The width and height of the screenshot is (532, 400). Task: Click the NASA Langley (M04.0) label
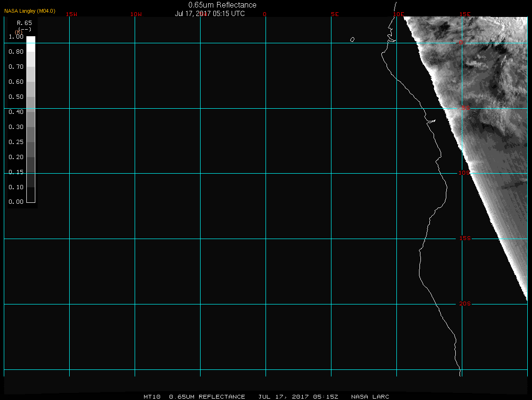click(x=30, y=11)
